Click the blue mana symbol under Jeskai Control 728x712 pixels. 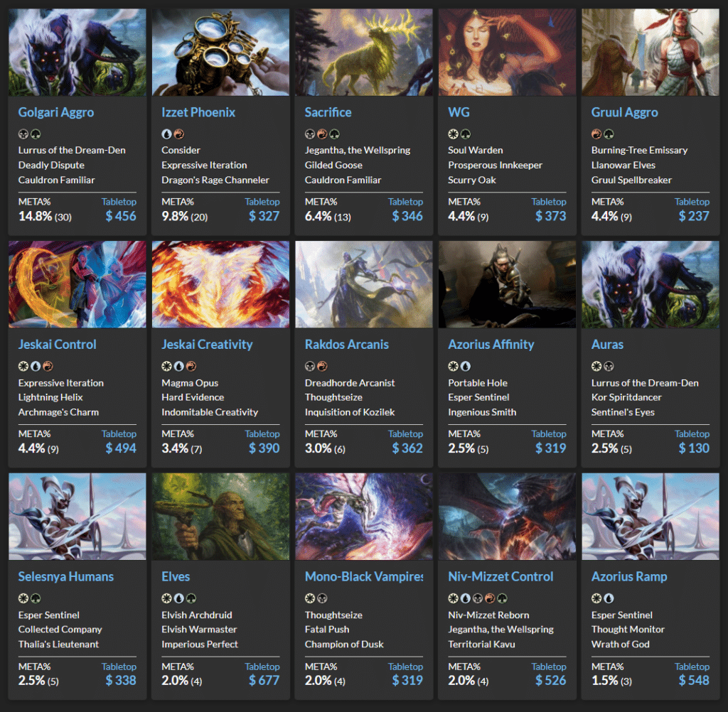coord(35,367)
